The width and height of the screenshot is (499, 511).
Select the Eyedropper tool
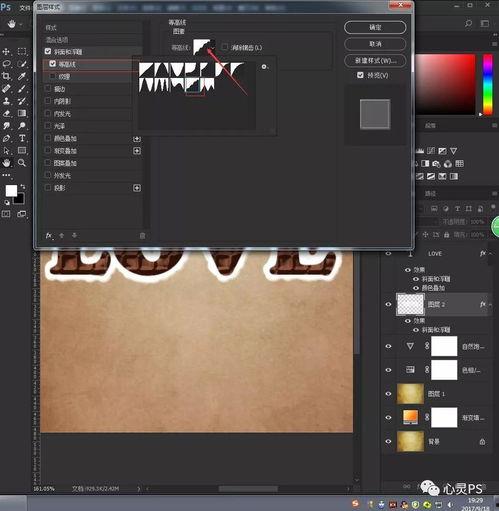pyautogui.click(x=22, y=76)
